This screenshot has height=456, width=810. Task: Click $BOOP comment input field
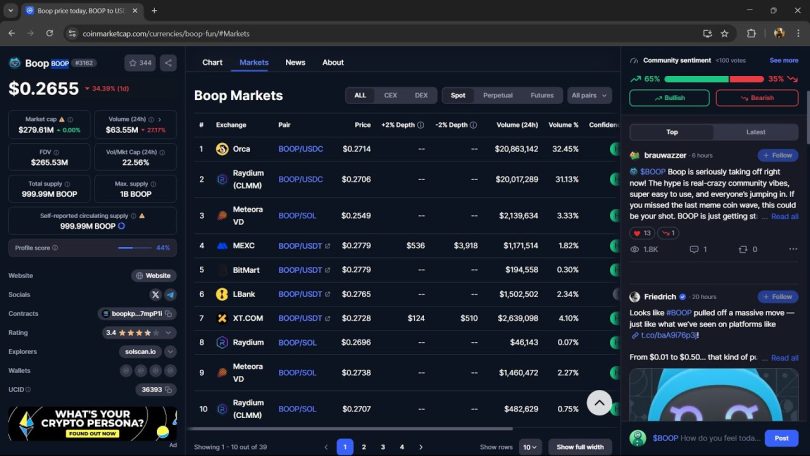[x=706, y=438]
